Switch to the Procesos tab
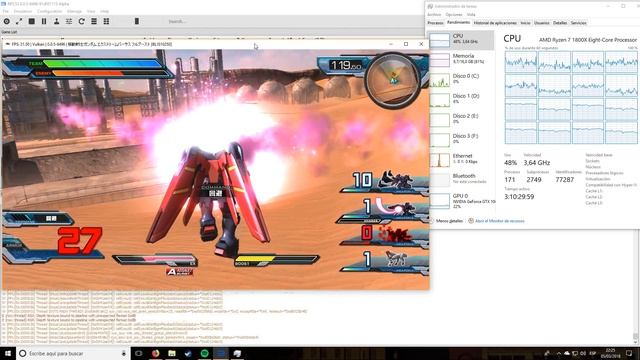This screenshot has width=640, height=360. click(435, 23)
